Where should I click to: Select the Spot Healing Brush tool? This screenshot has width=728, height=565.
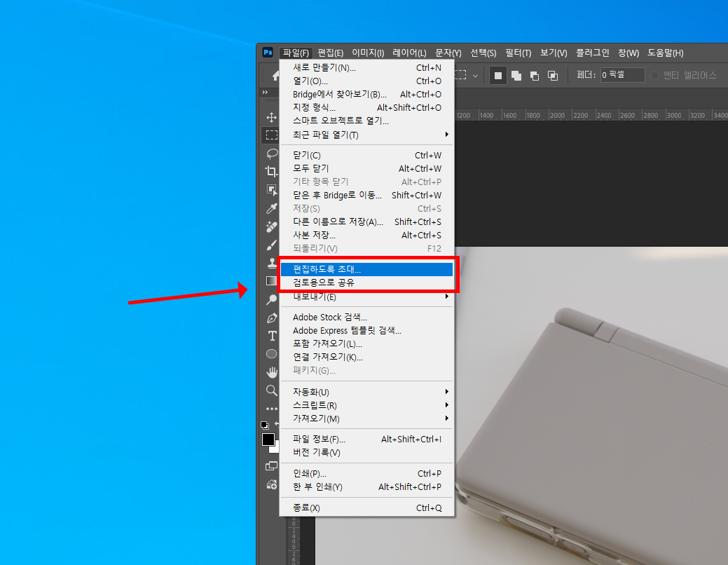[x=272, y=226]
